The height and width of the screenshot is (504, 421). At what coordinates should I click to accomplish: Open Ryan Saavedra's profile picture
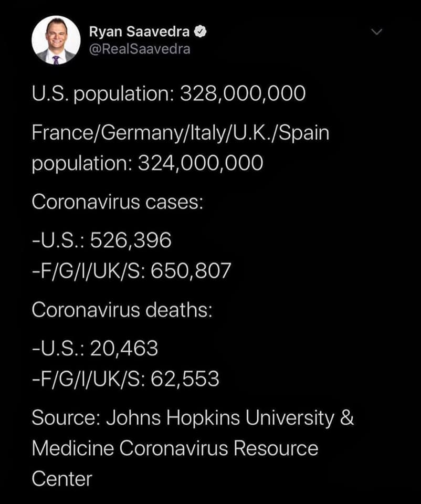pyautogui.click(x=56, y=40)
